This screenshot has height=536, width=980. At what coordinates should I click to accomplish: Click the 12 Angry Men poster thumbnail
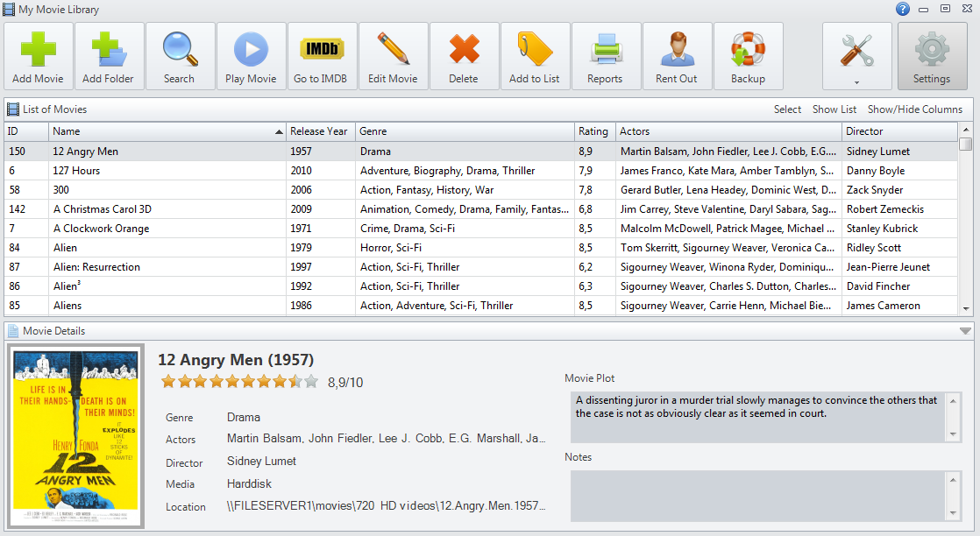[75, 436]
